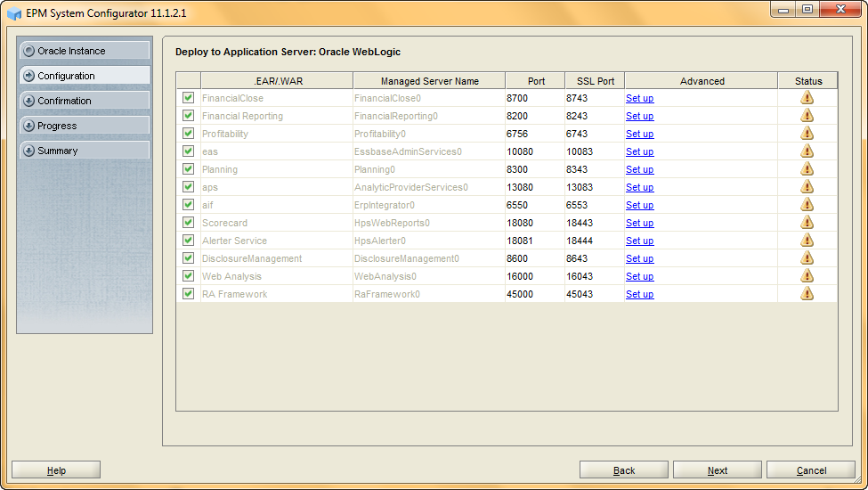Proceed with the Next button

tap(718, 470)
